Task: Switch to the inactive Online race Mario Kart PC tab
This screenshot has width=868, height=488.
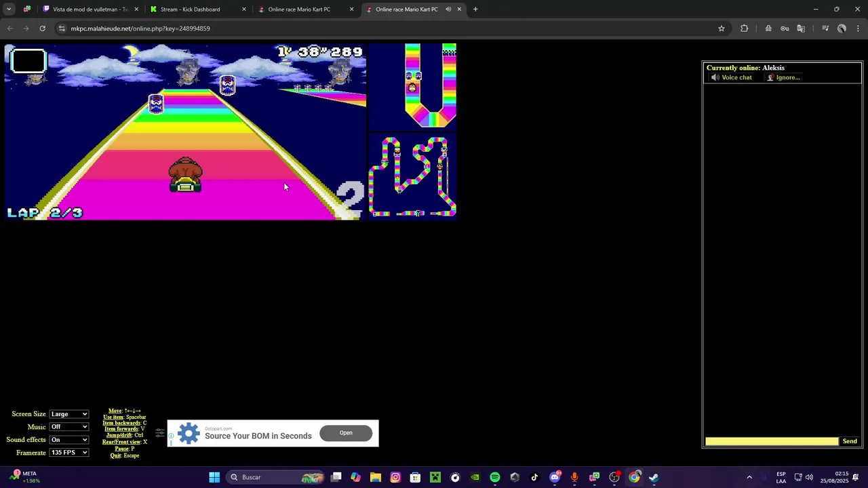Action: point(305,9)
